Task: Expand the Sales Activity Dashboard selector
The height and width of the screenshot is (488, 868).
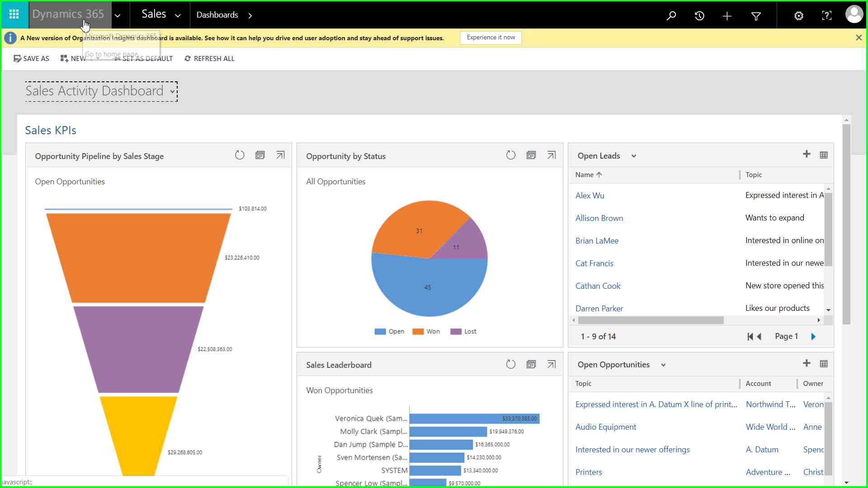Action: tap(172, 91)
